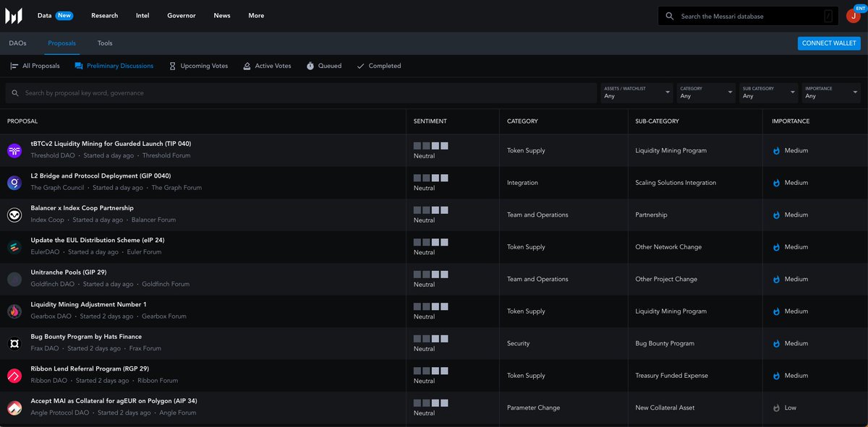
Task: Click the slash shortcut key in search box
Action: [828, 16]
